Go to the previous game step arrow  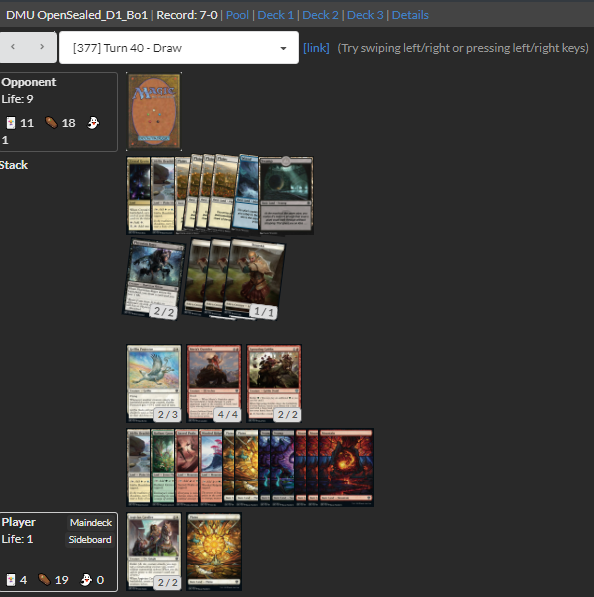click(13, 47)
